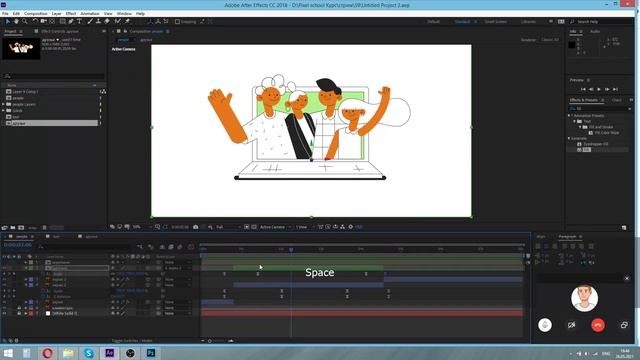Click Toggle Switches / Modes button
This screenshot has width=640, height=360.
pyautogui.click(x=132, y=340)
